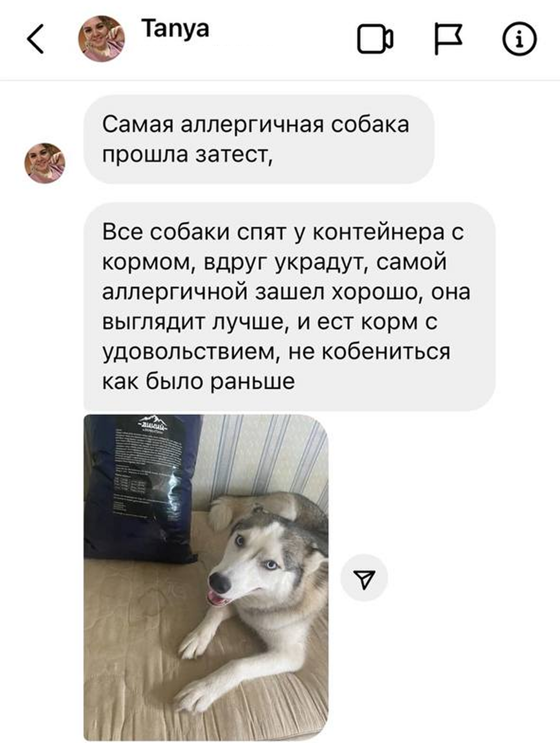The width and height of the screenshot is (560, 743).
Task: Open conversation info circle icon
Action: (x=519, y=39)
